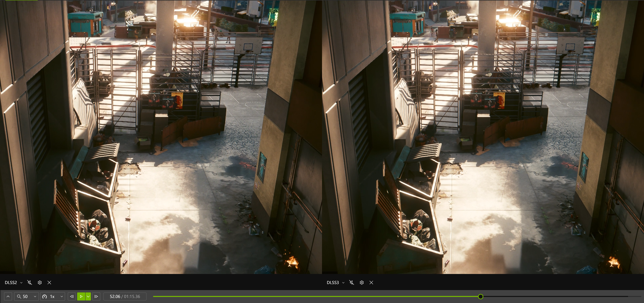Unmute the DLSS3 video audio

pyautogui.click(x=352, y=283)
